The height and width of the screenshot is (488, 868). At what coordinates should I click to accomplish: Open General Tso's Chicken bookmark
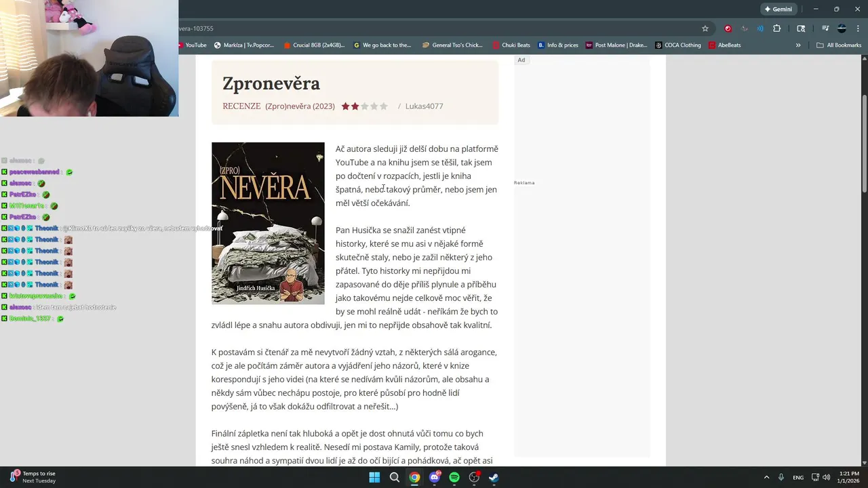click(x=452, y=45)
